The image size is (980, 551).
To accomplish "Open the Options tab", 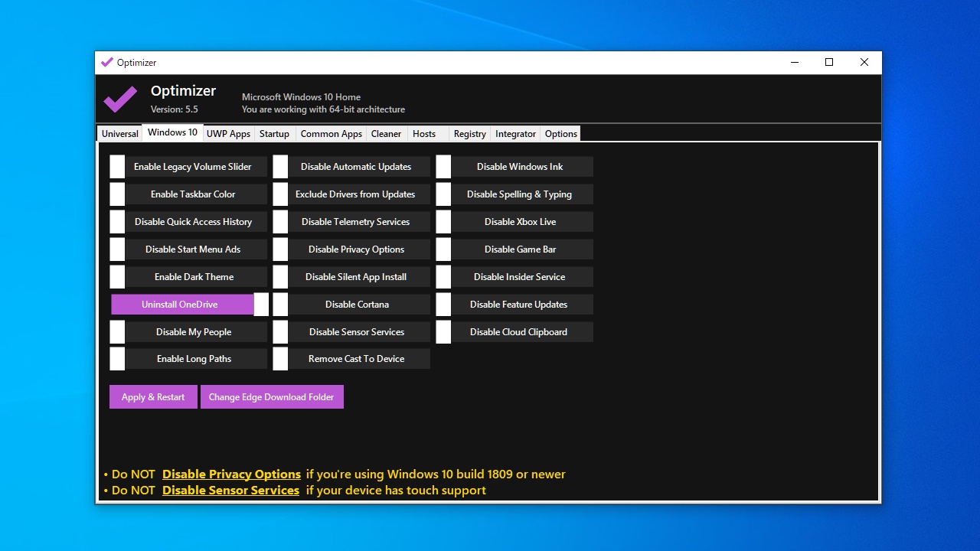I will [561, 134].
